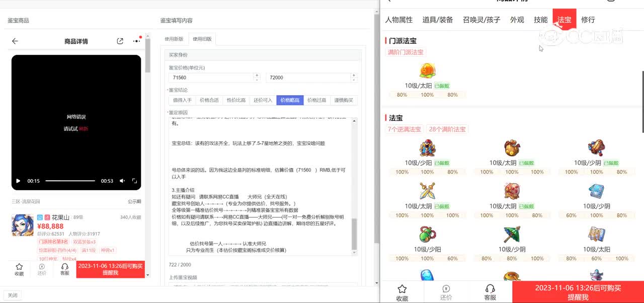Select the 还价可入 conclusion option
Screen dimensions: 644x303
tap(263, 100)
